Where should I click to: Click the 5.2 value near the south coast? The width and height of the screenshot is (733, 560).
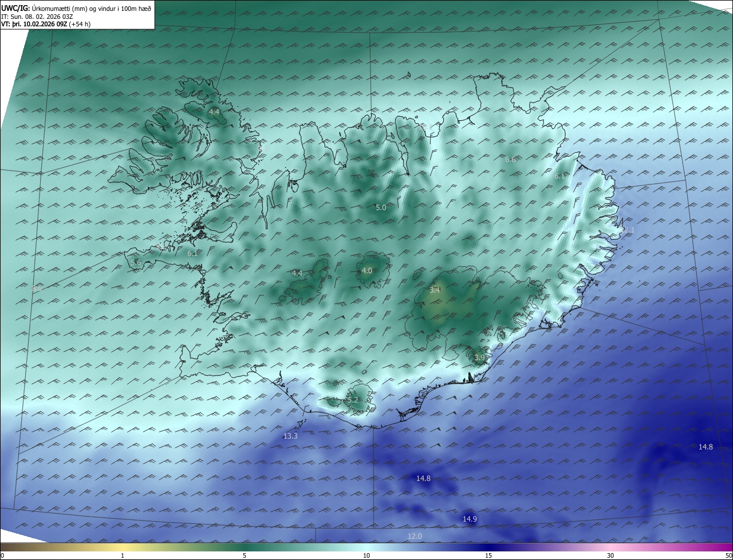[352, 400]
